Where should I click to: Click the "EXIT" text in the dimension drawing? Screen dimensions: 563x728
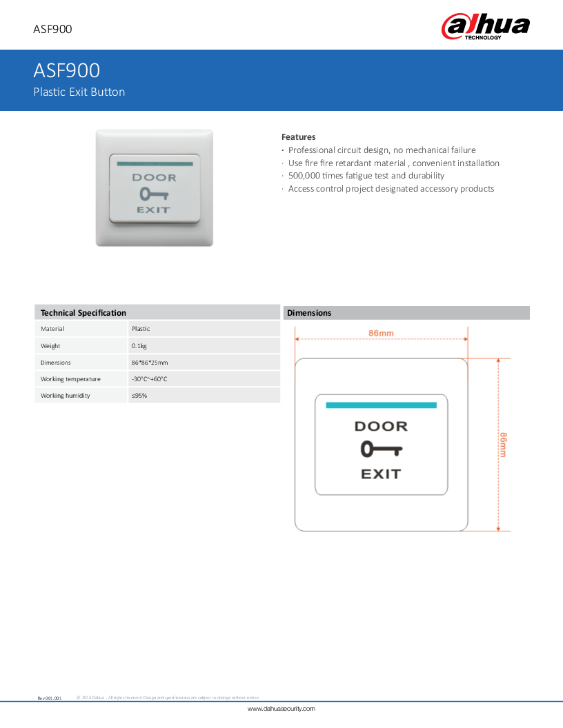click(382, 474)
